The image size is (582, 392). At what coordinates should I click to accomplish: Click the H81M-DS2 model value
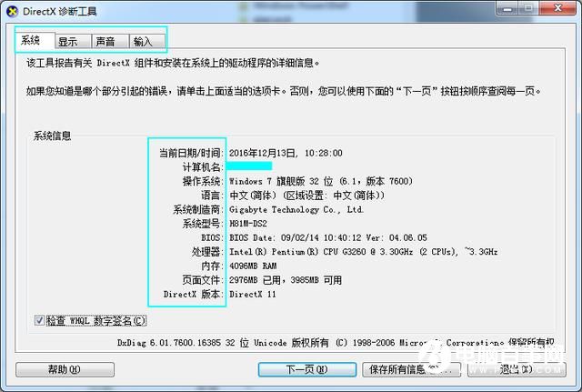point(248,224)
